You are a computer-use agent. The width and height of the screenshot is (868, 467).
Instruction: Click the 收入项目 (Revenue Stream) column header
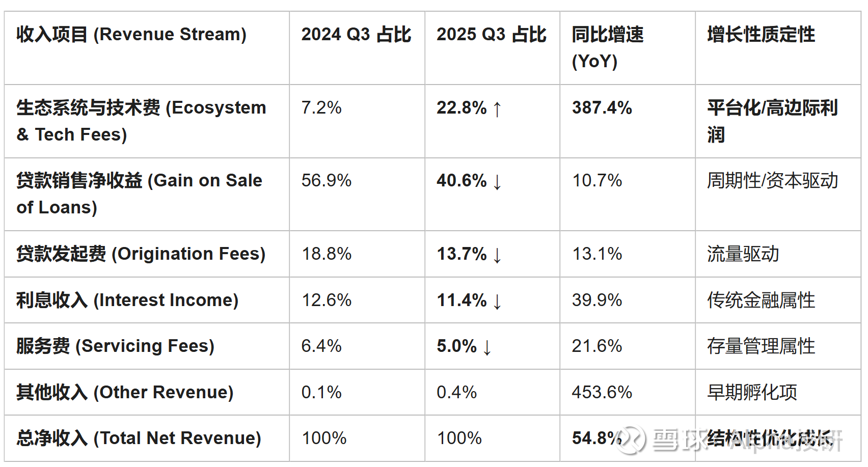point(131,35)
